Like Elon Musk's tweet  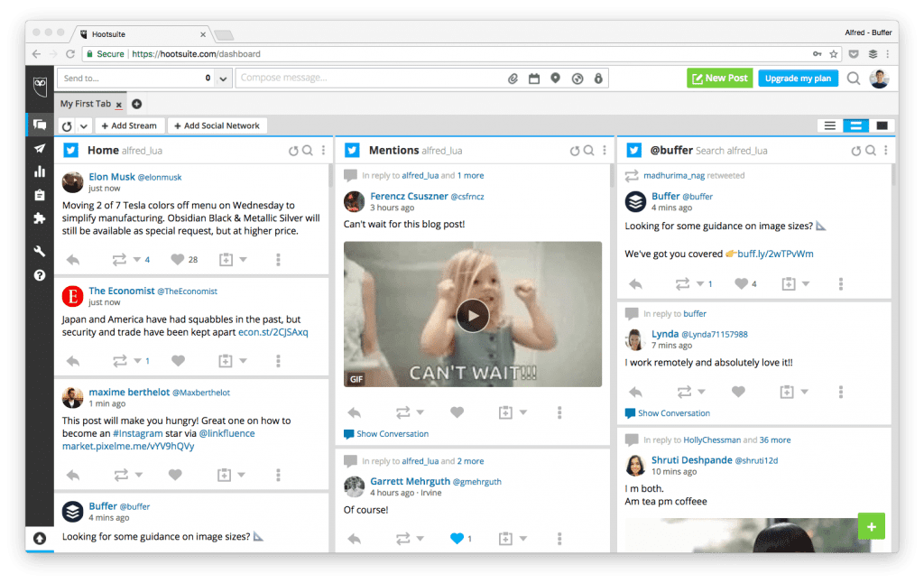[x=178, y=259]
